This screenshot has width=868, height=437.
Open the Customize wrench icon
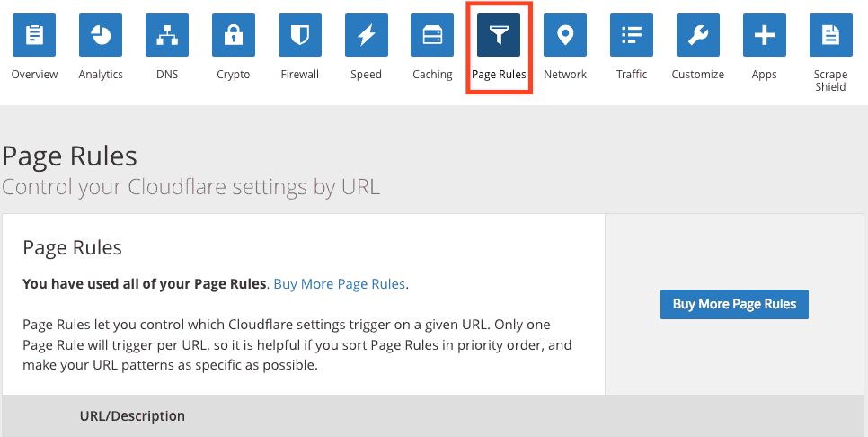pyautogui.click(x=698, y=35)
